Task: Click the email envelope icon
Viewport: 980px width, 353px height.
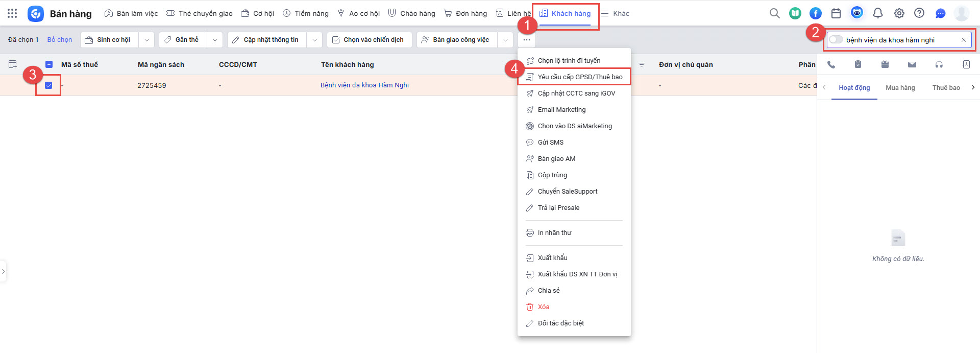Action: [912, 64]
